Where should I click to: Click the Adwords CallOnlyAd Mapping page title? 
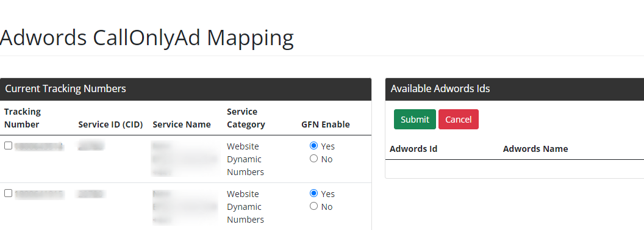click(x=146, y=38)
